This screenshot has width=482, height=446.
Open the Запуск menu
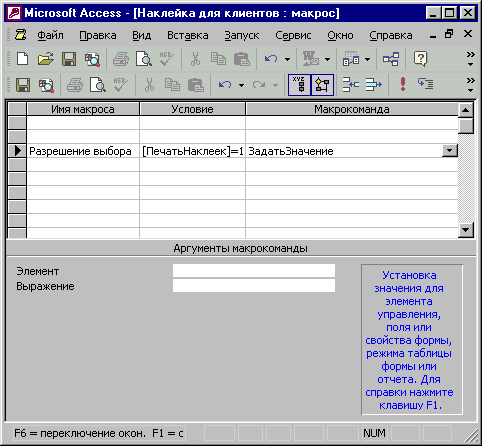(242, 35)
